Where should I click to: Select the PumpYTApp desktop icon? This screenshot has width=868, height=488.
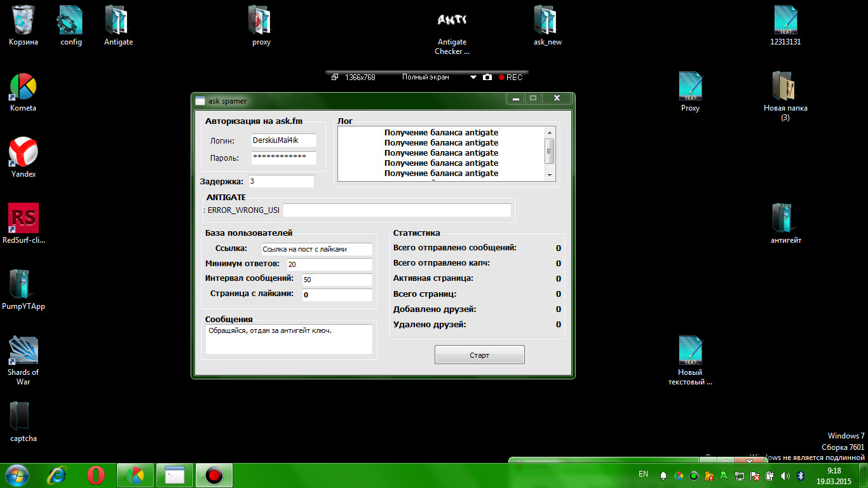pyautogui.click(x=24, y=290)
